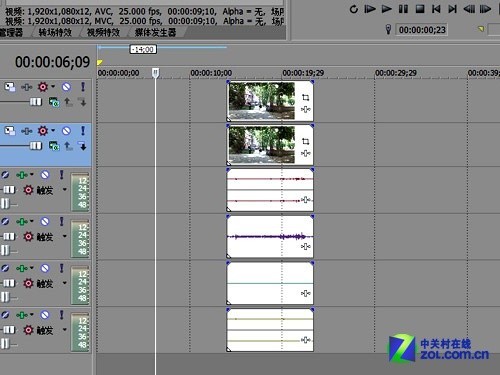Open automation settings on the third audio track
This screenshot has height=375, width=500.
(28, 283)
